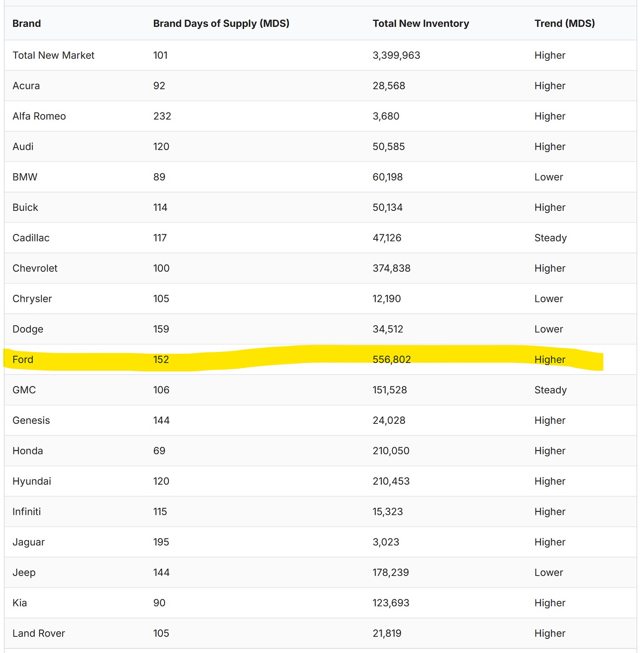The image size is (644, 653).
Task: Select the Alfa Romeo brand cell
Action: pos(39,116)
